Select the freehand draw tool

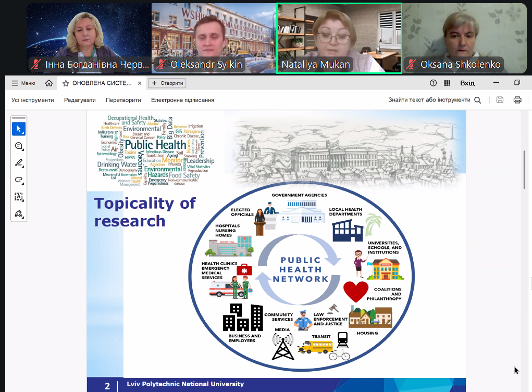[19, 180]
